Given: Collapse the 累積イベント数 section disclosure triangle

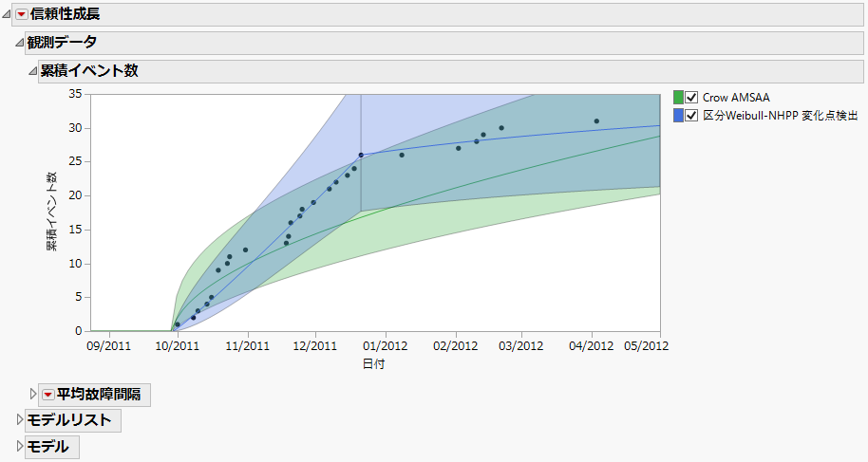Looking at the screenshot, I should [x=32, y=71].
